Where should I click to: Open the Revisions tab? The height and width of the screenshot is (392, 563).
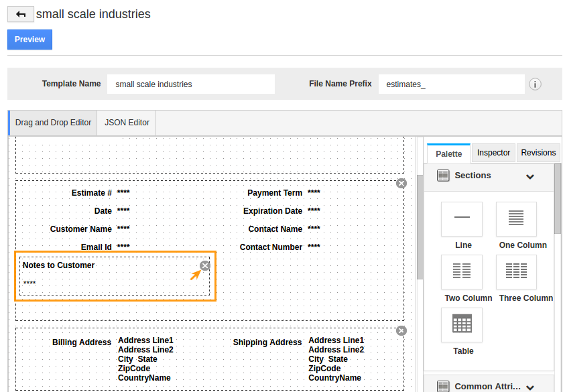(538, 153)
